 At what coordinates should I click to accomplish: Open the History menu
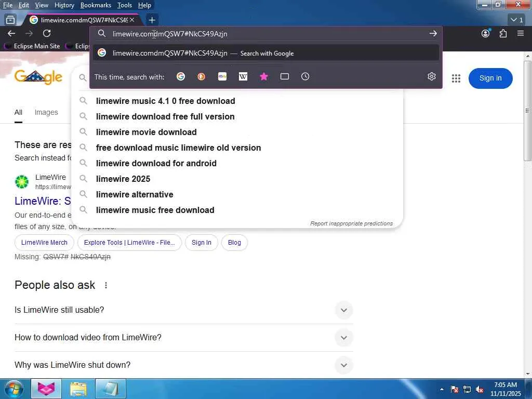coord(64,5)
